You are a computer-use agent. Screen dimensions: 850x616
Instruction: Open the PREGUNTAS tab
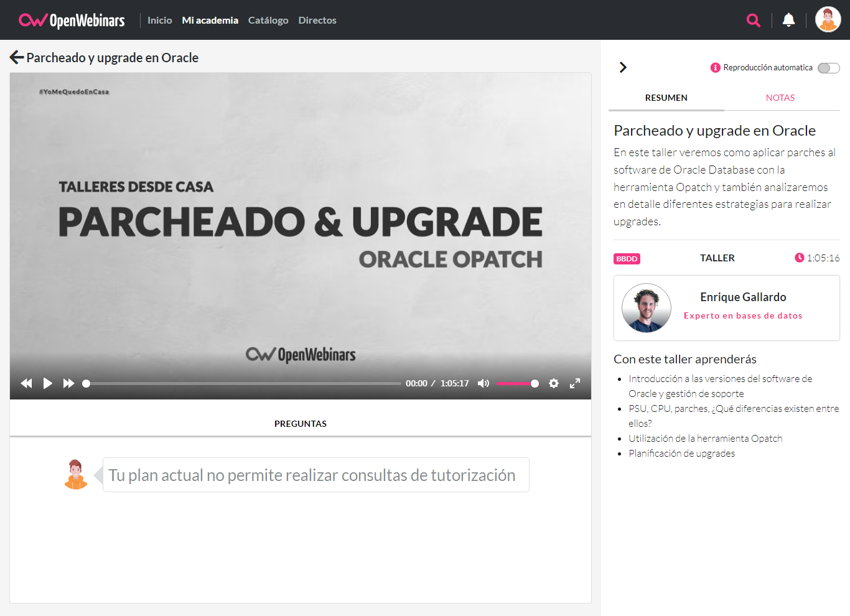(x=300, y=424)
